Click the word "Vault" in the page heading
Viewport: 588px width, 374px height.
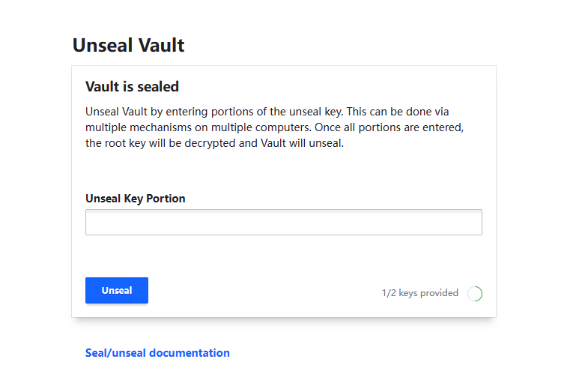pyautogui.click(x=161, y=46)
